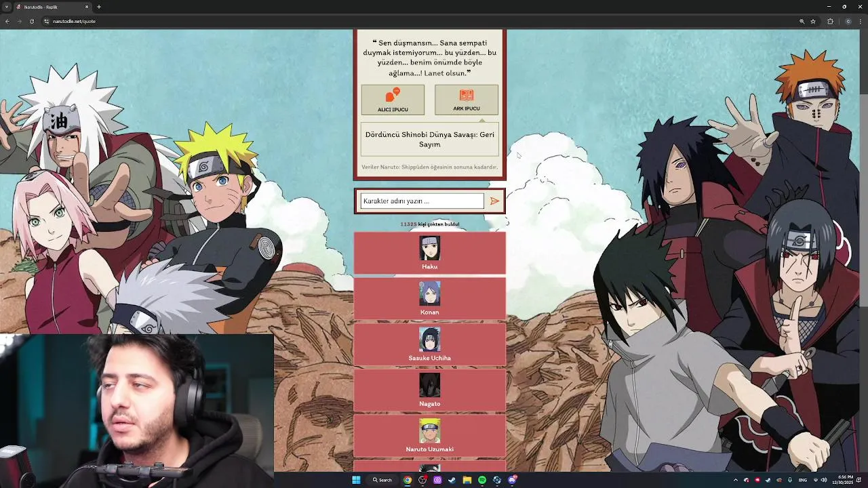Close the Narutodle - Replik tab
Image resolution: width=868 pixels, height=488 pixels.
(x=87, y=7)
